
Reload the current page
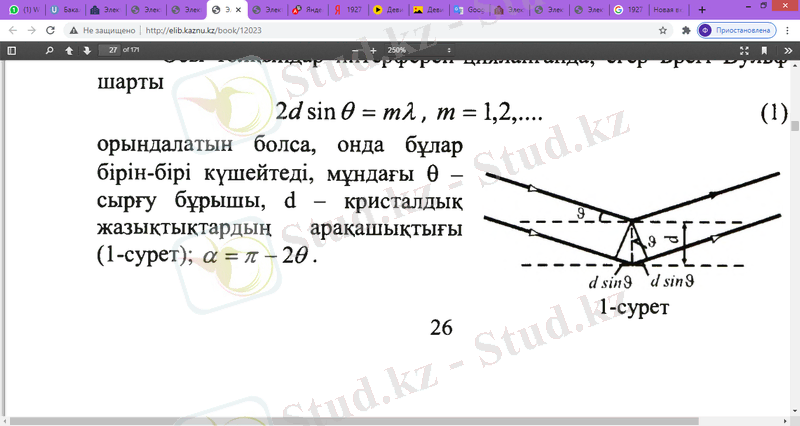coord(50,30)
